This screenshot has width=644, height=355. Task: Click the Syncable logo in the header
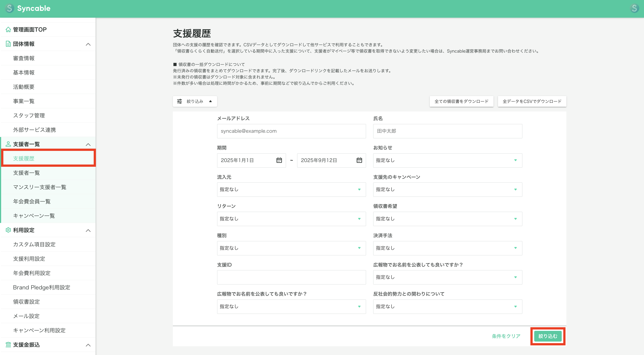28,8
